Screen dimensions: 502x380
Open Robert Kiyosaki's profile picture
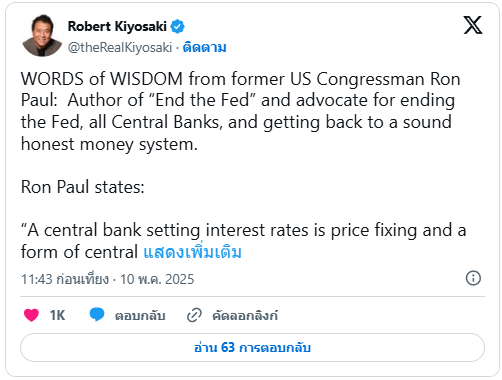[x=42, y=36]
